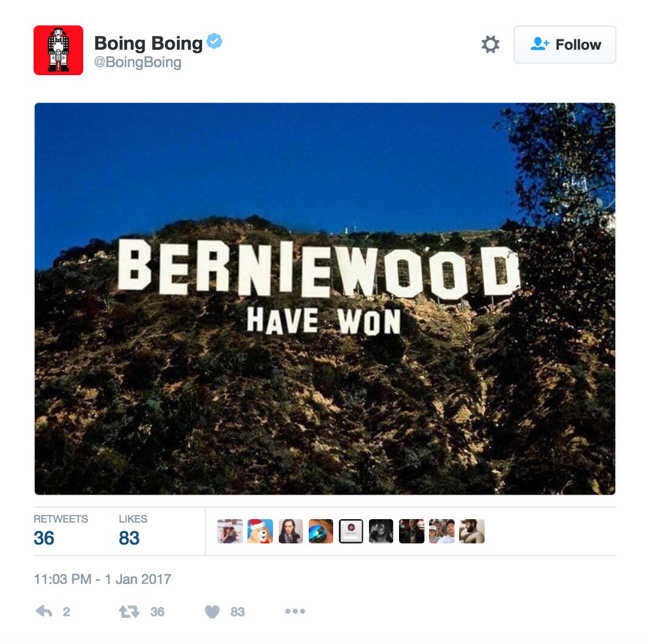This screenshot has width=650, height=644.
Task: Open the shirtless bearded man avatar
Action: (x=472, y=531)
